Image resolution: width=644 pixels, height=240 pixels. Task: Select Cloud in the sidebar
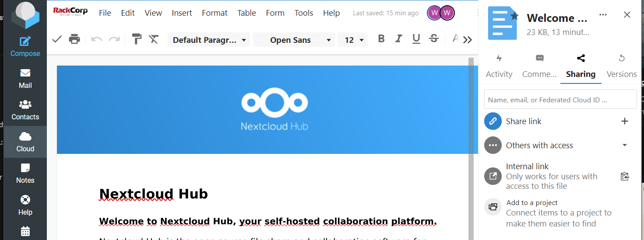(x=25, y=142)
